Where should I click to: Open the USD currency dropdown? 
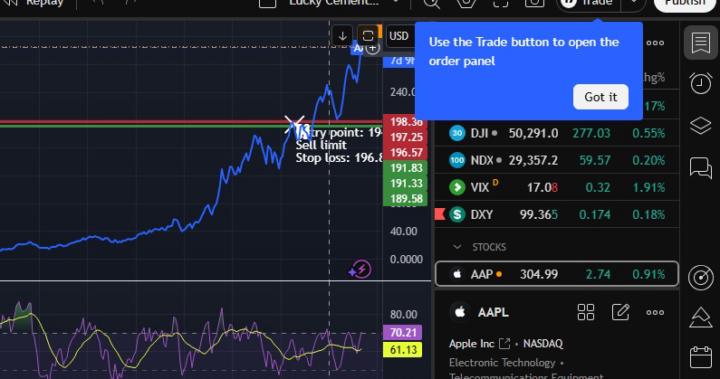399,36
